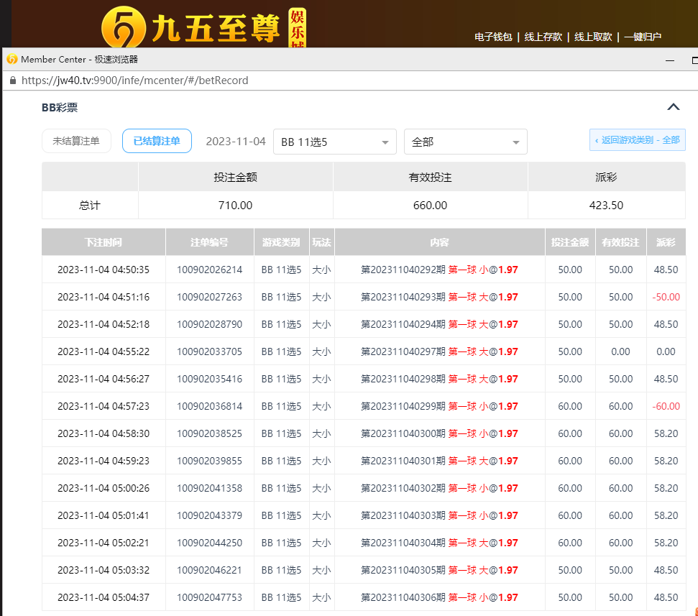Screen dimensions: 698x616
Task: Click the 九五至尊 gold logo icon
Action: click(123, 27)
